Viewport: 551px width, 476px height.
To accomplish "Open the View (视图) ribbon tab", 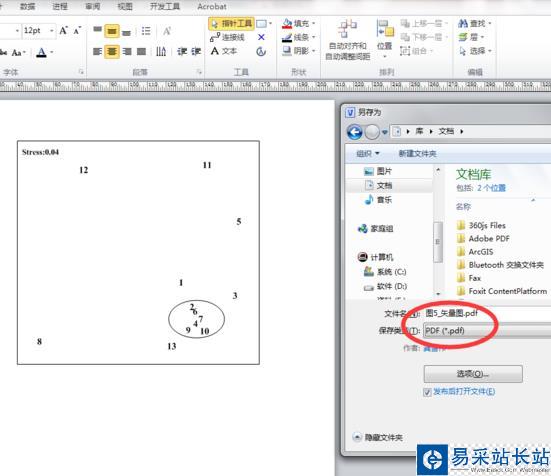I will (125, 6).
